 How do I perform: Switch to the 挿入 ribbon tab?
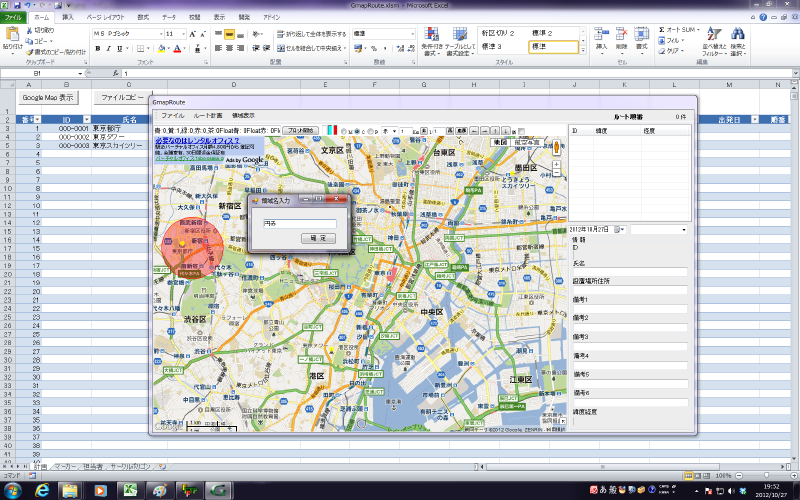(68, 17)
